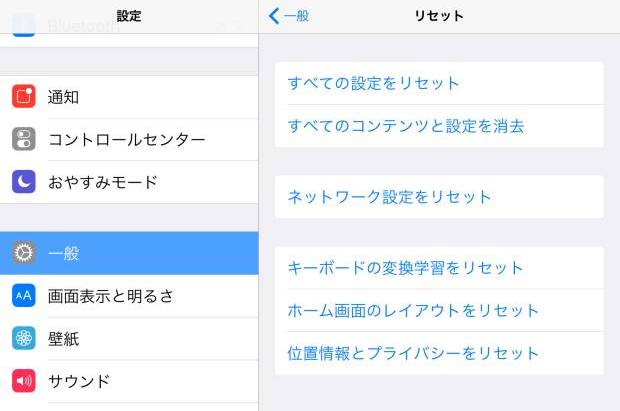The width and height of the screenshot is (620, 411).
Task: Tap the purple moon おやすみモード icon
Action: (24, 182)
